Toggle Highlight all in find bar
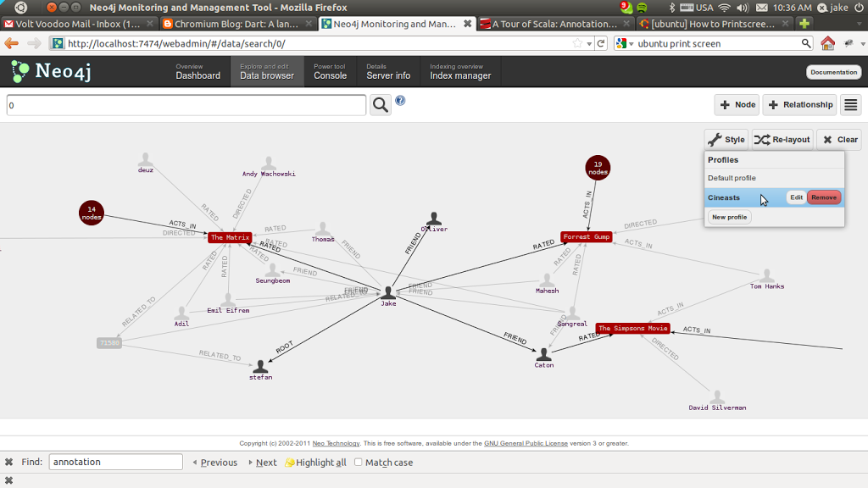 coord(315,463)
